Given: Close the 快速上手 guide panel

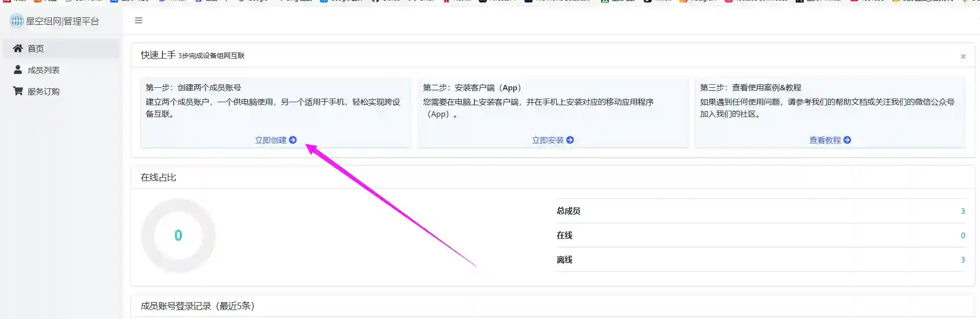Looking at the screenshot, I should (x=963, y=57).
